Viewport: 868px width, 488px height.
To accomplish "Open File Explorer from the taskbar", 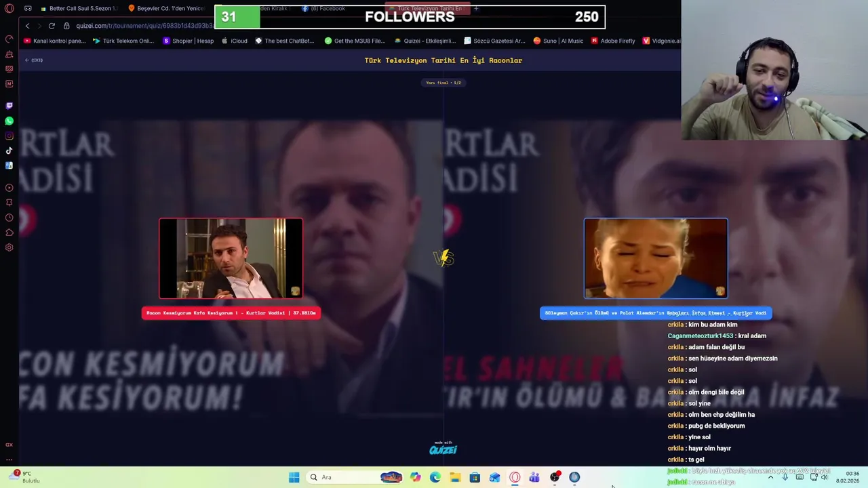I will click(x=455, y=477).
